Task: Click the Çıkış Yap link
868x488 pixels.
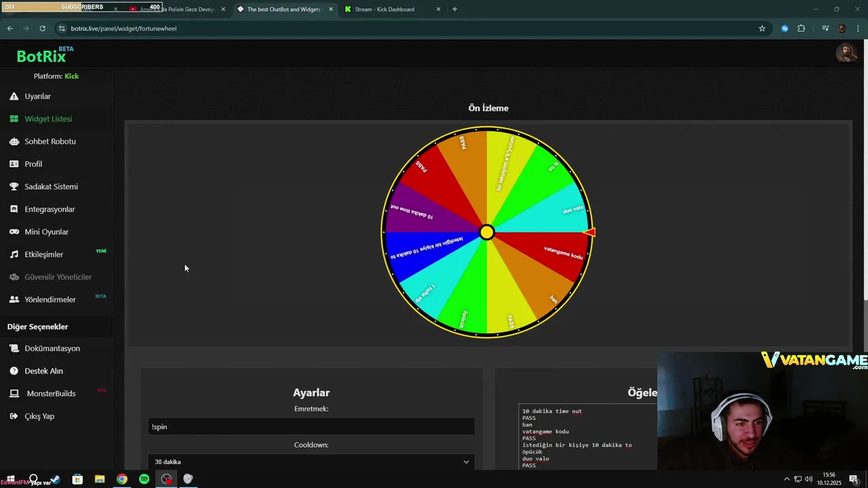Action: [x=39, y=416]
